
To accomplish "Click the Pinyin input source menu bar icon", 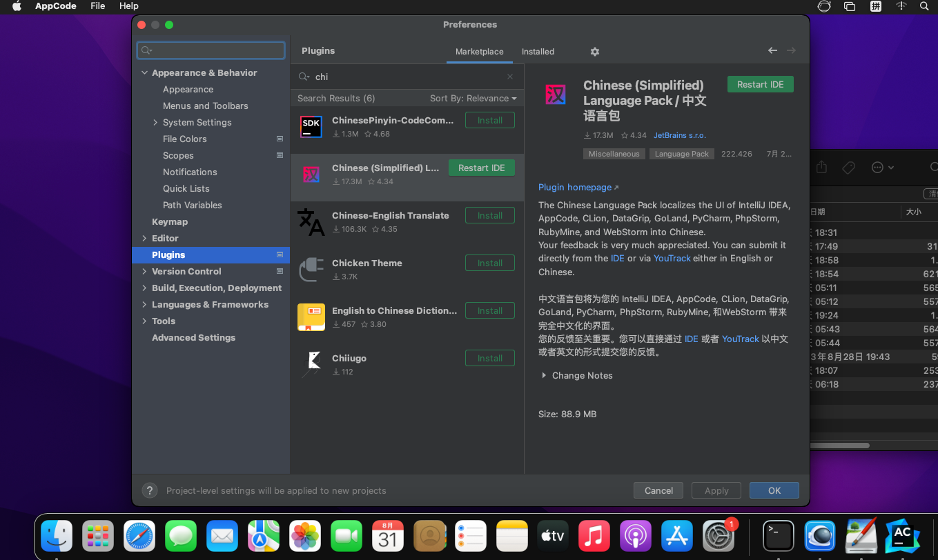I will click(x=875, y=6).
